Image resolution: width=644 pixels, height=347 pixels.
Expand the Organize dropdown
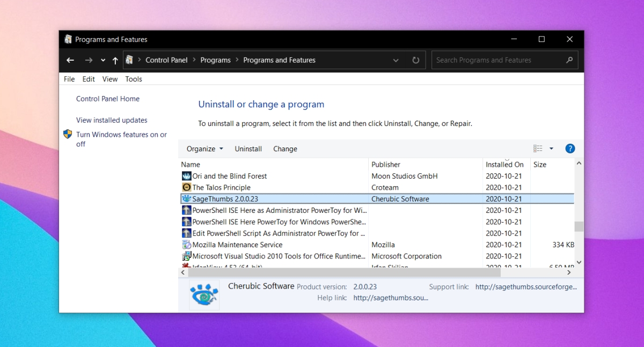click(204, 149)
